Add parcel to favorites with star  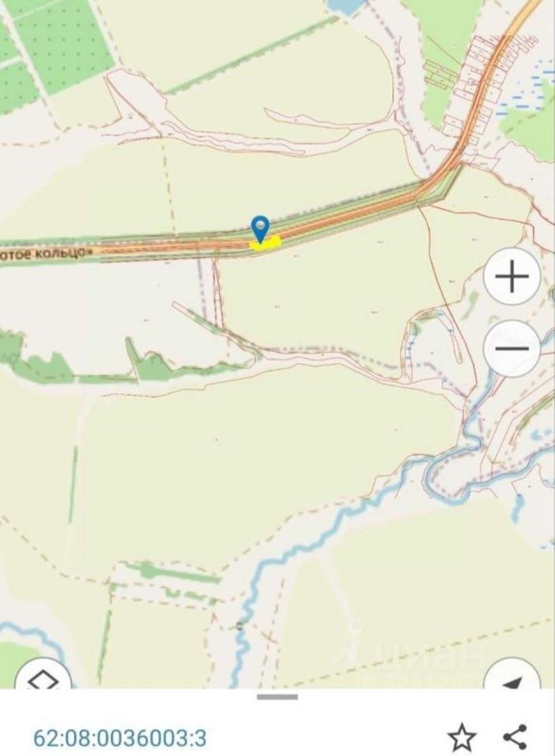pyautogui.click(x=462, y=737)
